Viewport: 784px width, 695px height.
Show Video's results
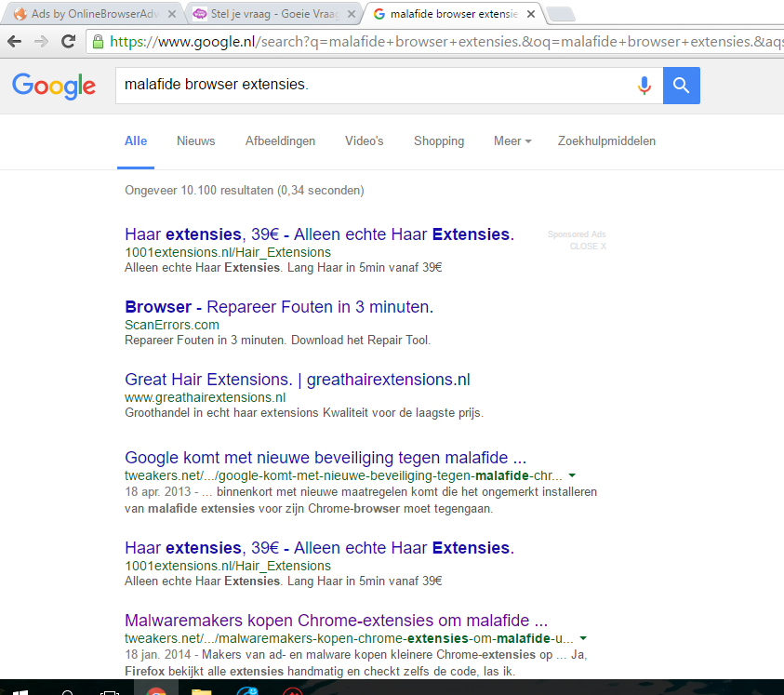364,141
